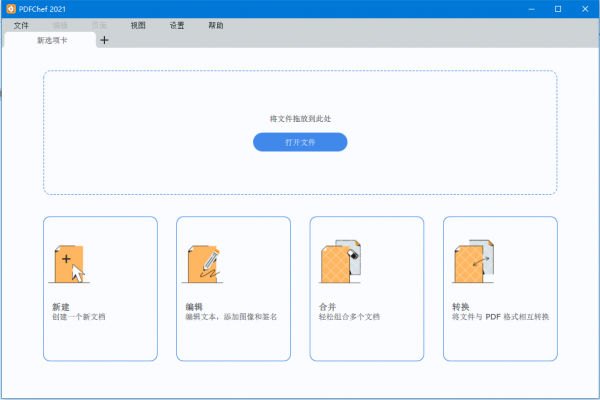This screenshot has height=400, width=600.
Task: Click the 创建一个新文档 description text
Action: pyautogui.click(x=78, y=317)
